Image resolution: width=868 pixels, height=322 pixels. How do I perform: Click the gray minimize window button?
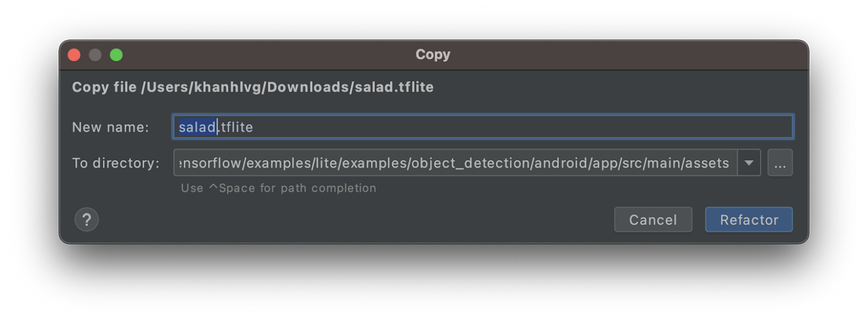tap(95, 55)
